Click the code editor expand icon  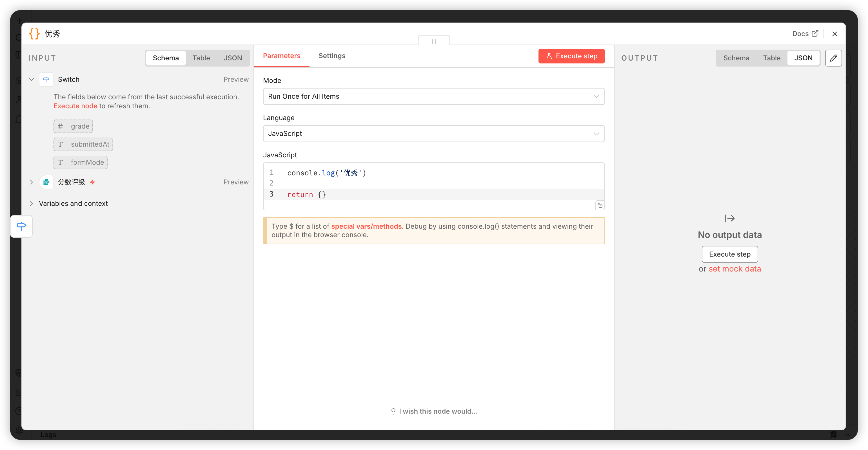coord(600,206)
